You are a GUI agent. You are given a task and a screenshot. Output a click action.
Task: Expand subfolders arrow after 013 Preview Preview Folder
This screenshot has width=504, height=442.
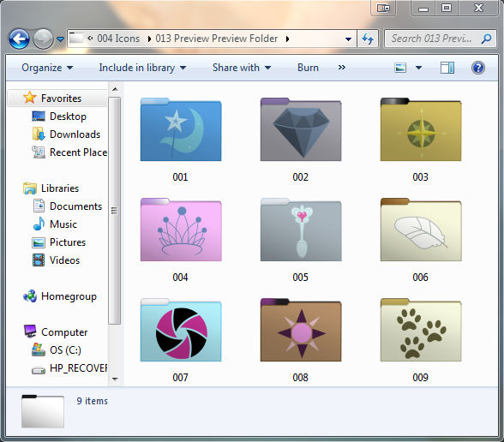coord(287,39)
